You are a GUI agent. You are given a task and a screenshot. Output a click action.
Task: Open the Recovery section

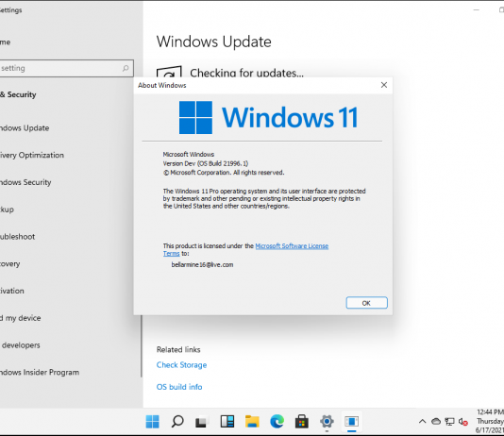point(10,264)
